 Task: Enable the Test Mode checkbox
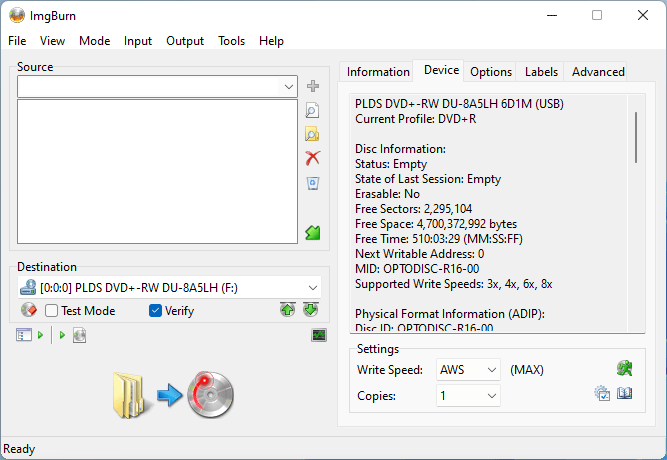point(51,311)
